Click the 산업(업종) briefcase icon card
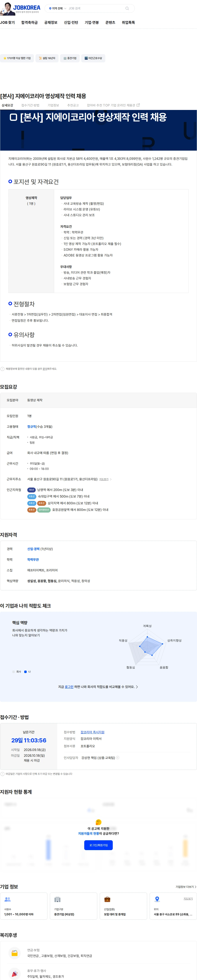Image resolution: width=197 pixels, height=980 pixels. point(123,906)
